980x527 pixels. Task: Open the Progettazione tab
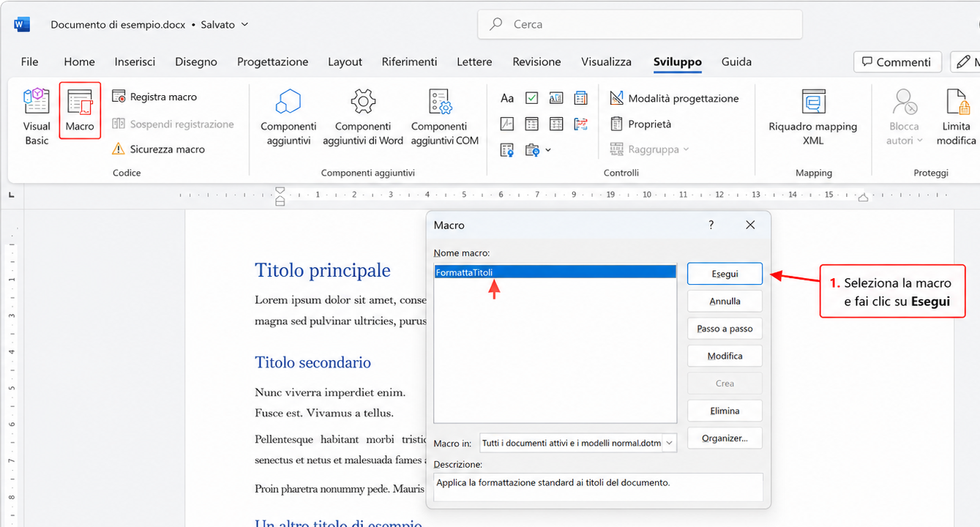tap(272, 61)
